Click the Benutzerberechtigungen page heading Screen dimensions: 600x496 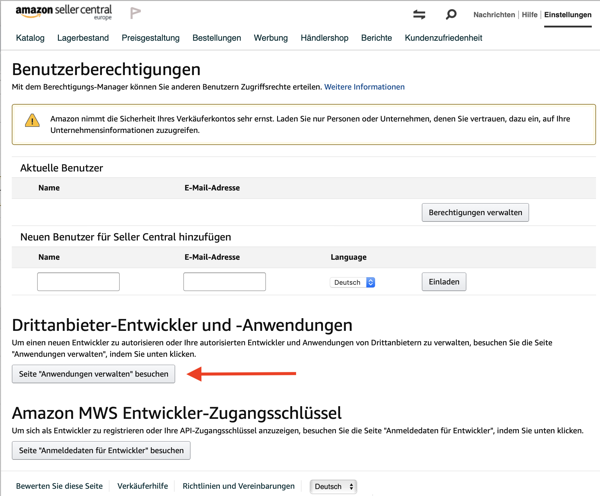(x=106, y=70)
